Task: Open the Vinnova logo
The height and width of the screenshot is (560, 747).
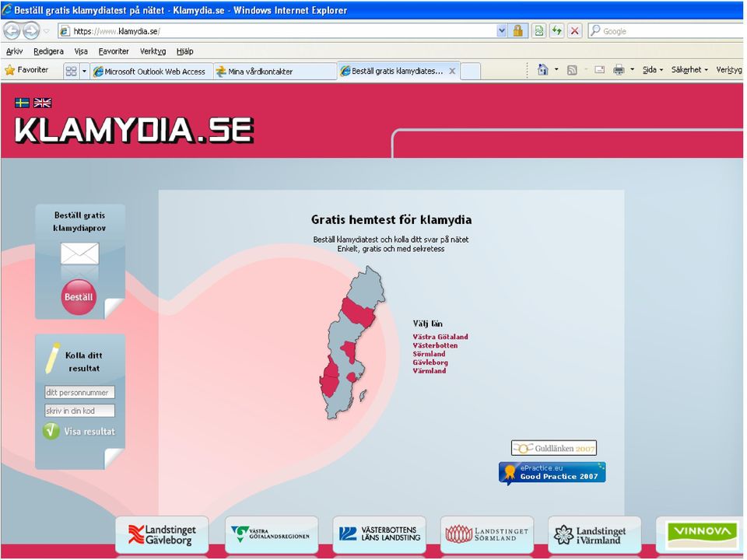Action: pos(701,534)
